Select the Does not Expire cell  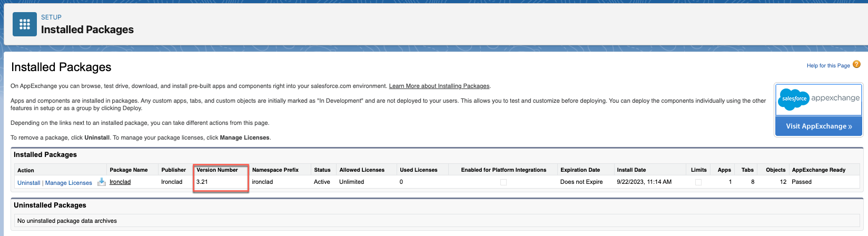581,182
